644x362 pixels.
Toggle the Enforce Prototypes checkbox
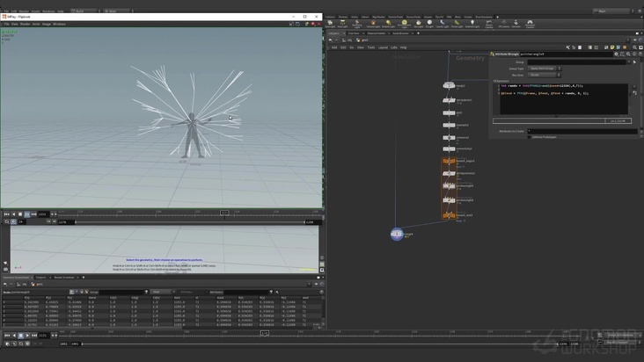[529, 137]
